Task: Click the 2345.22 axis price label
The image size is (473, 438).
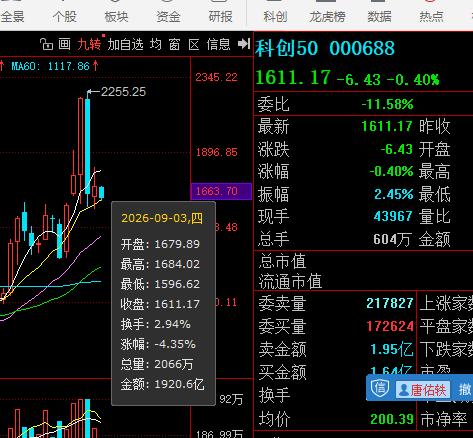Action: [217, 77]
